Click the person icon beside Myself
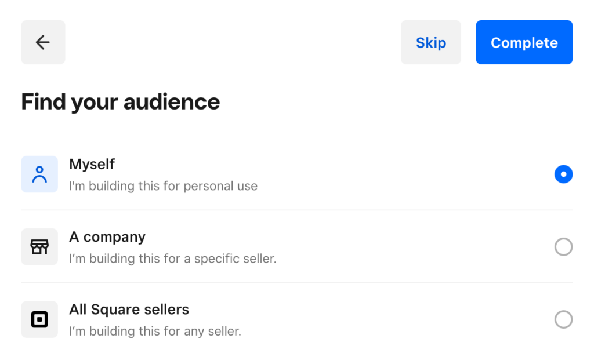The height and width of the screenshot is (364, 594). click(39, 174)
